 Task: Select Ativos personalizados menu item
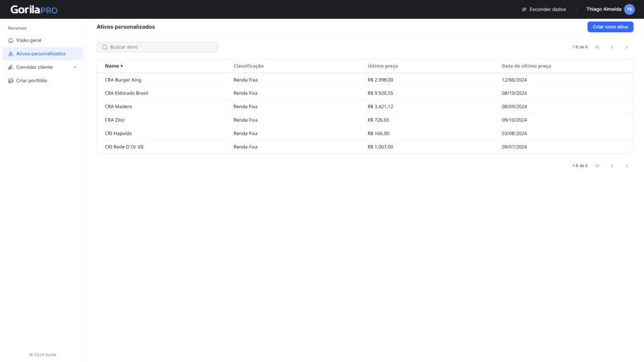click(x=43, y=54)
